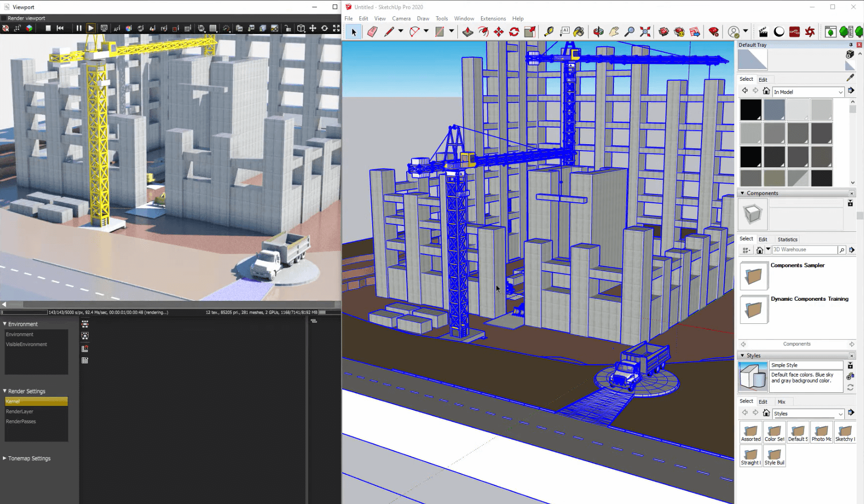Select the black material swatch
The height and width of the screenshot is (504, 864).
pos(751,110)
